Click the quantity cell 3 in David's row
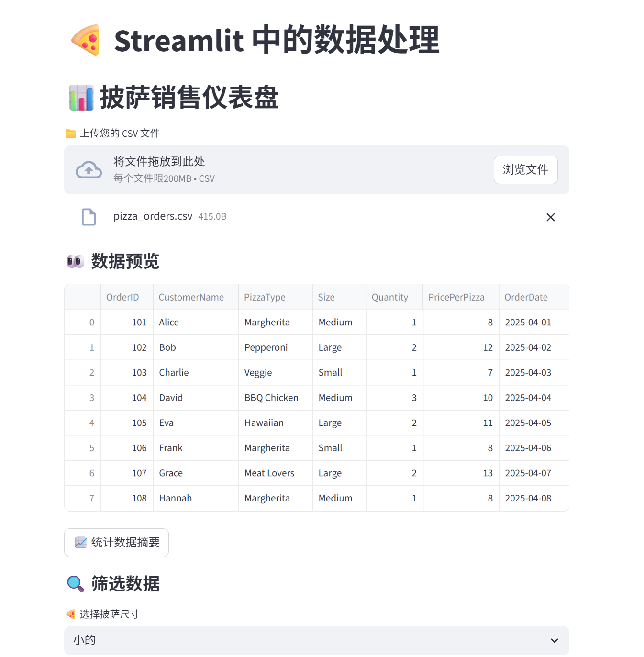This screenshot has width=644, height=657. click(395, 398)
